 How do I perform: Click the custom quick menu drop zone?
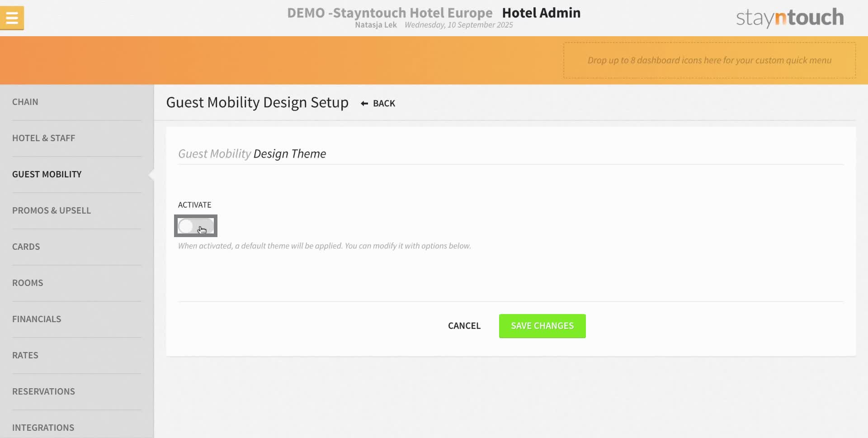709,60
